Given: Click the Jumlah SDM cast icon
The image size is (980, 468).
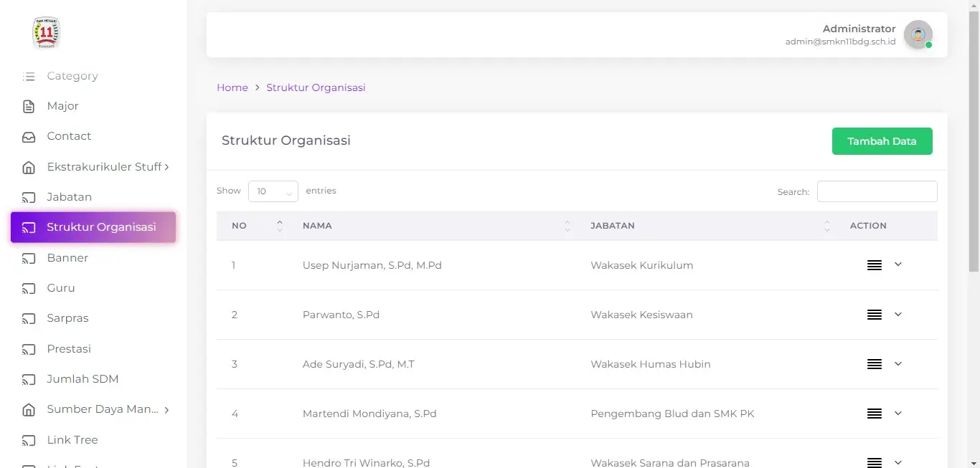Looking at the screenshot, I should pos(29,380).
